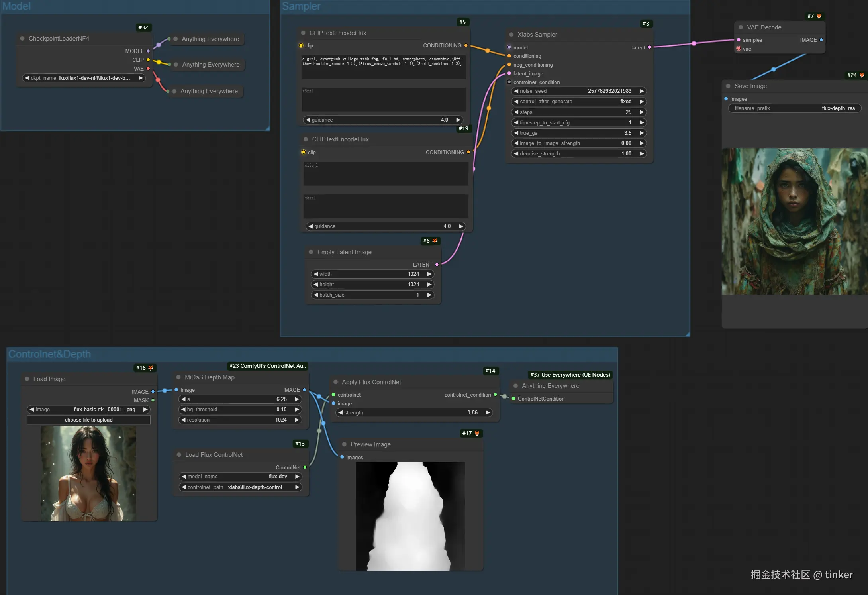868x595 pixels.
Task: Collapse the MiDaS Depth Map node
Action: [178, 377]
